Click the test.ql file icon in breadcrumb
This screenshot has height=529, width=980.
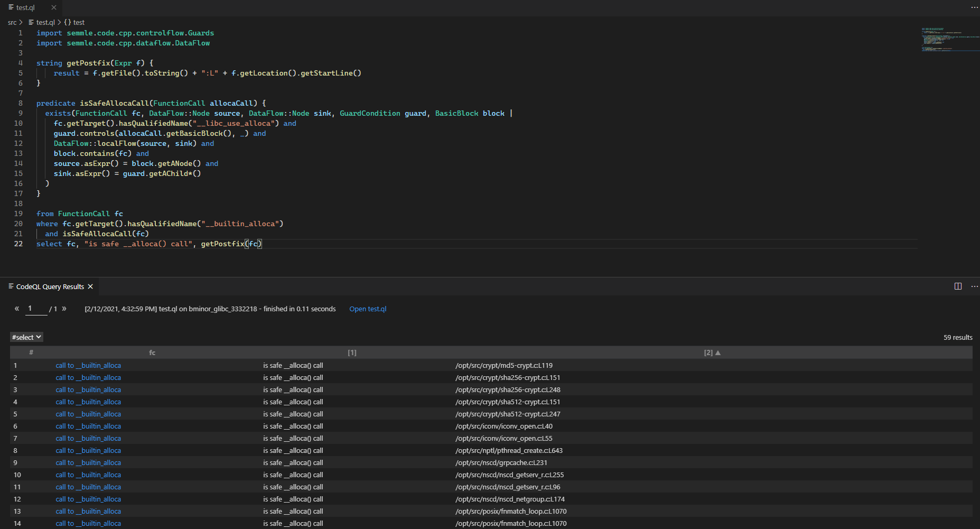[31, 22]
